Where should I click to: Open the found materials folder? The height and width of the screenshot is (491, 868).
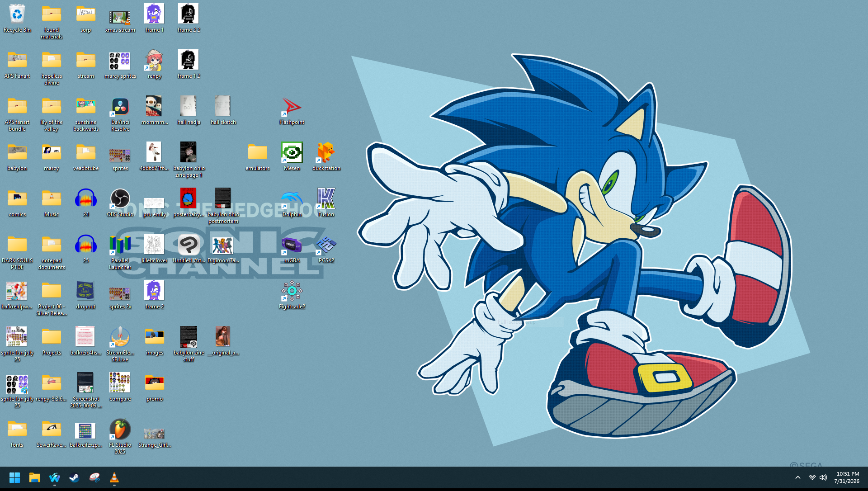(x=52, y=21)
